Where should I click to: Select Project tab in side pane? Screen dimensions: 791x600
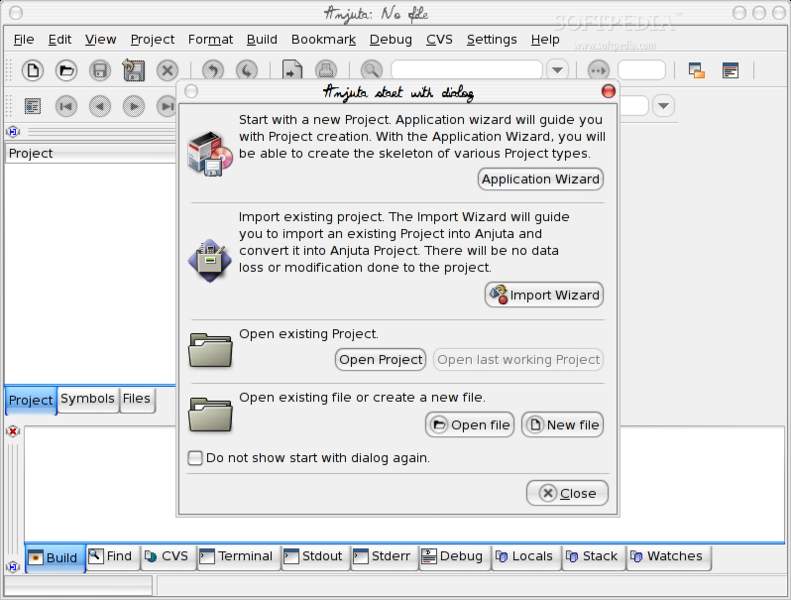tap(31, 400)
